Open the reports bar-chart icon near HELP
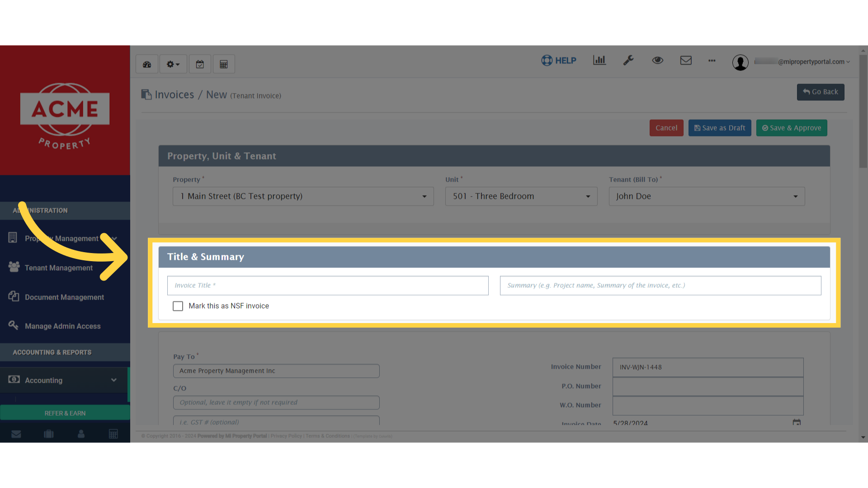 (x=599, y=60)
